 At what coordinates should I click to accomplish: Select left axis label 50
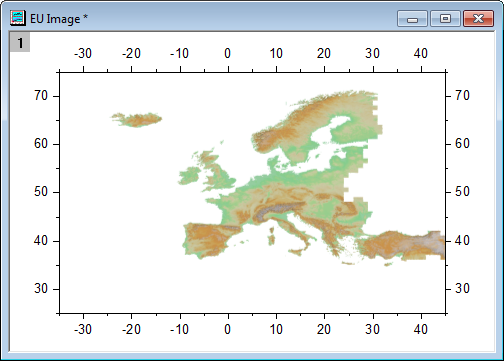coord(41,192)
